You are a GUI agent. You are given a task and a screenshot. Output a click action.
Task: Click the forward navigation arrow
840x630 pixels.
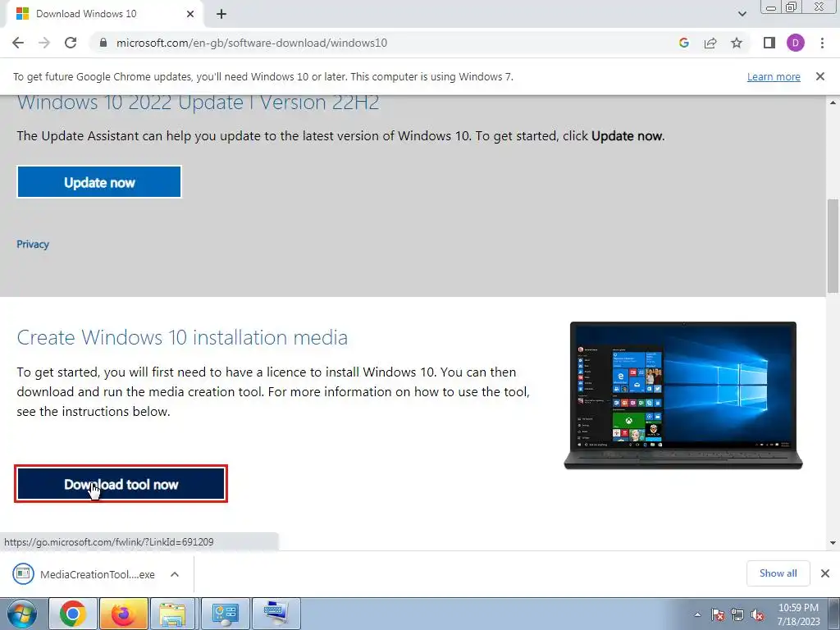pos(44,43)
